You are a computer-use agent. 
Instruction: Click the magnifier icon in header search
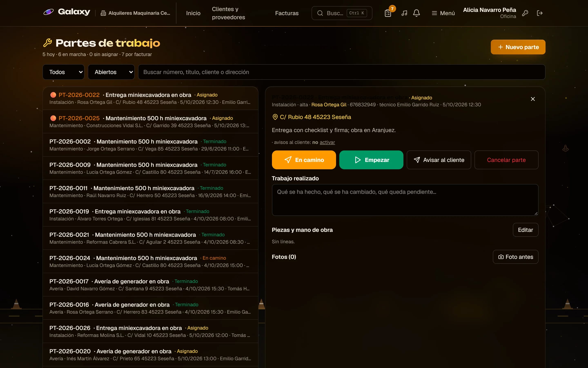[x=320, y=13]
